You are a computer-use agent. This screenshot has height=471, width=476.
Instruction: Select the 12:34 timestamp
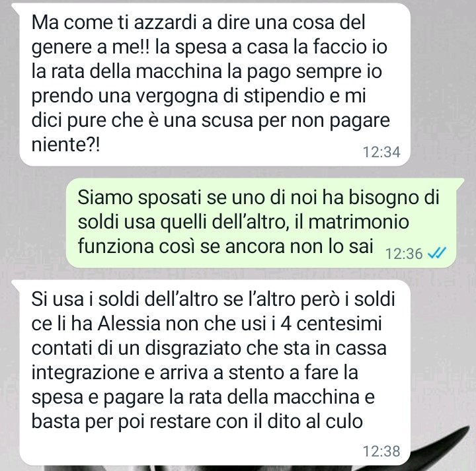pyautogui.click(x=381, y=152)
